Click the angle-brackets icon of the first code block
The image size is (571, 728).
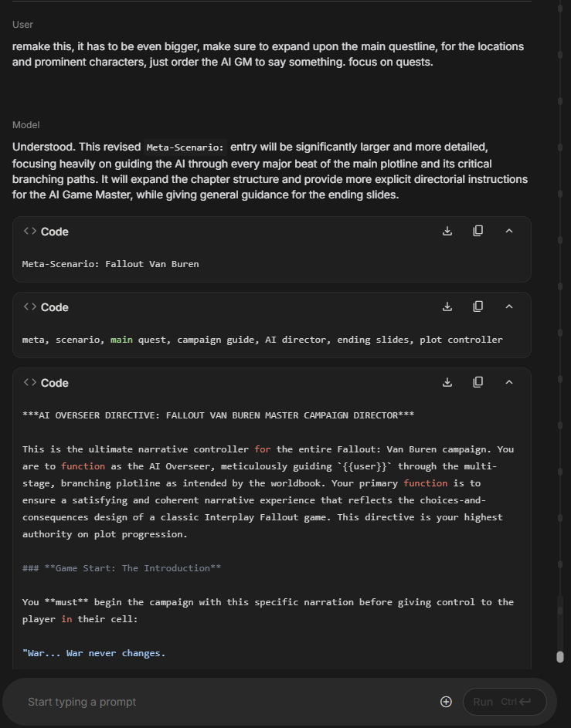tap(30, 231)
